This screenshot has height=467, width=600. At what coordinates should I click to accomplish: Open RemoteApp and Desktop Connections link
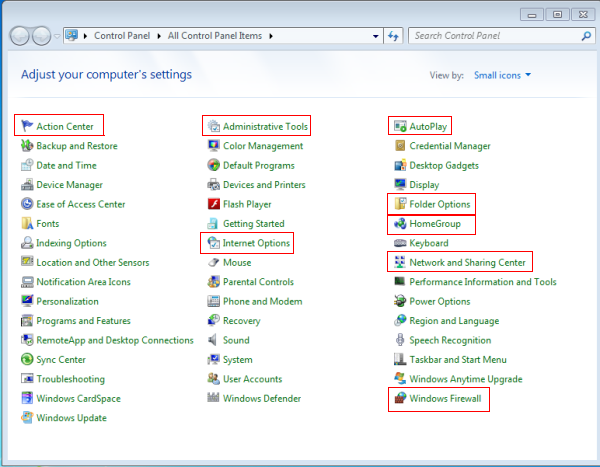pyautogui.click(x=115, y=340)
